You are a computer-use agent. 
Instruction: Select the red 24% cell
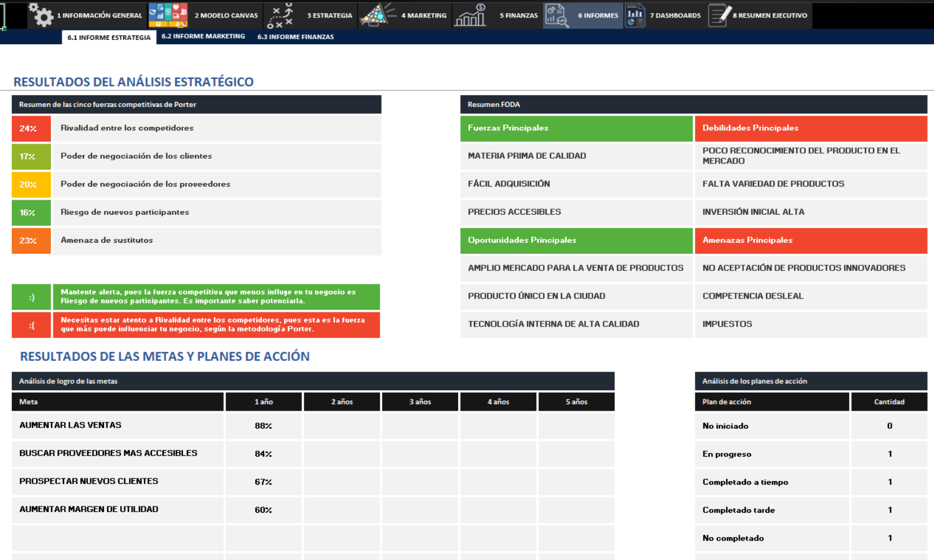pyautogui.click(x=31, y=129)
